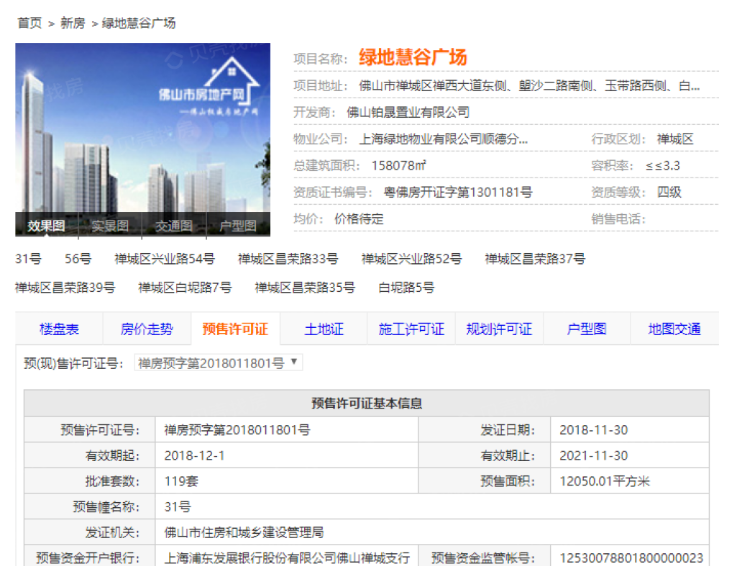The height and width of the screenshot is (566, 730).
Task: Select building 31号 link
Action: pos(28,259)
